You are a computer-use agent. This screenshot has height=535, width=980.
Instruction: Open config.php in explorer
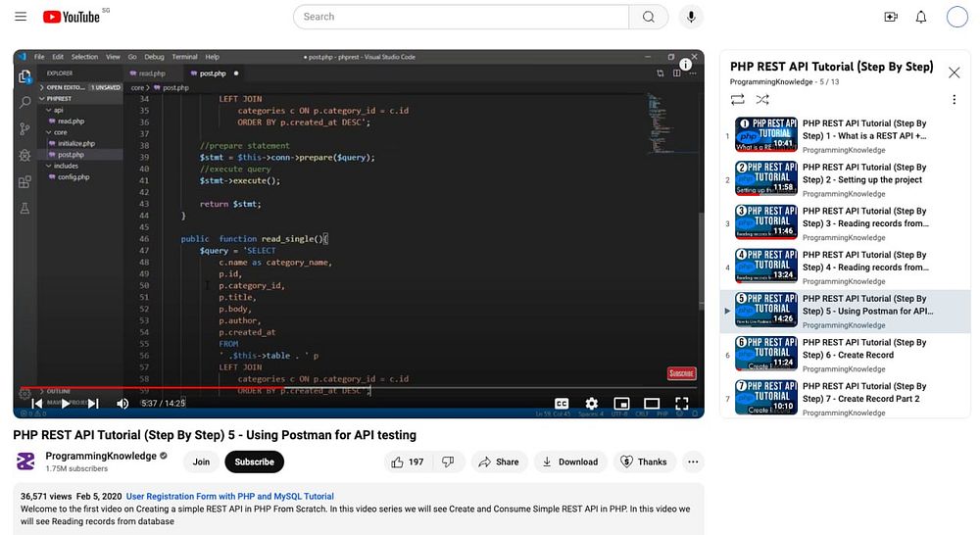pyautogui.click(x=73, y=177)
